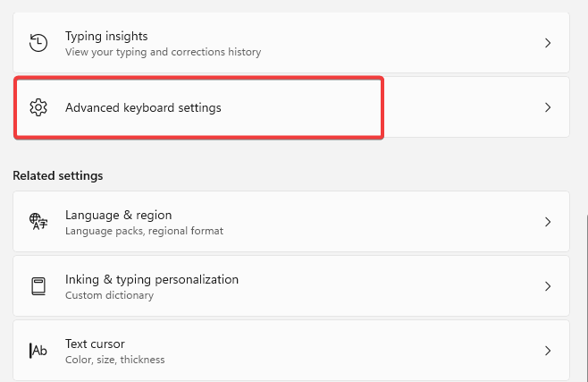Click chevron beside Inking & typing personalization
Screen dimensions: 588x382
[549, 286]
